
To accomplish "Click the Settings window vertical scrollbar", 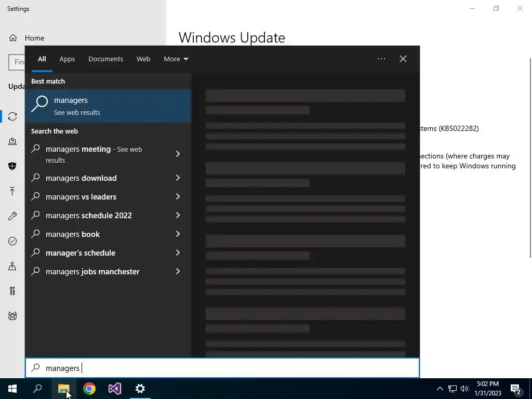I will [530, 158].
